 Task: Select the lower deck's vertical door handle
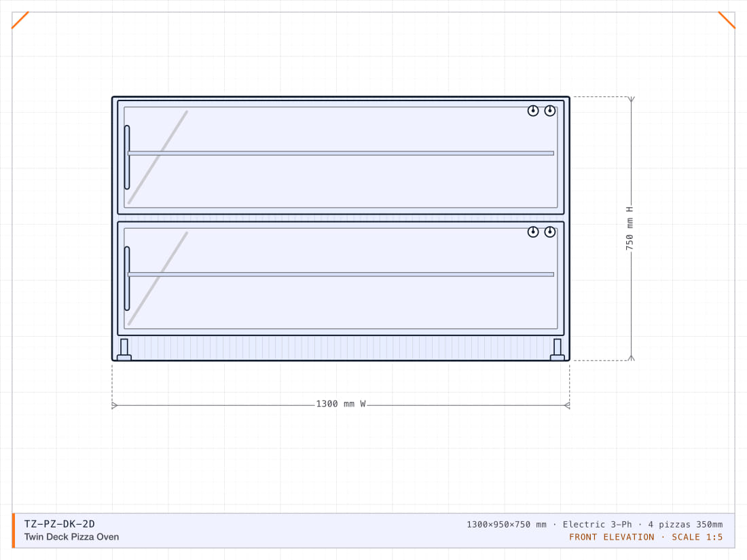coord(127,278)
